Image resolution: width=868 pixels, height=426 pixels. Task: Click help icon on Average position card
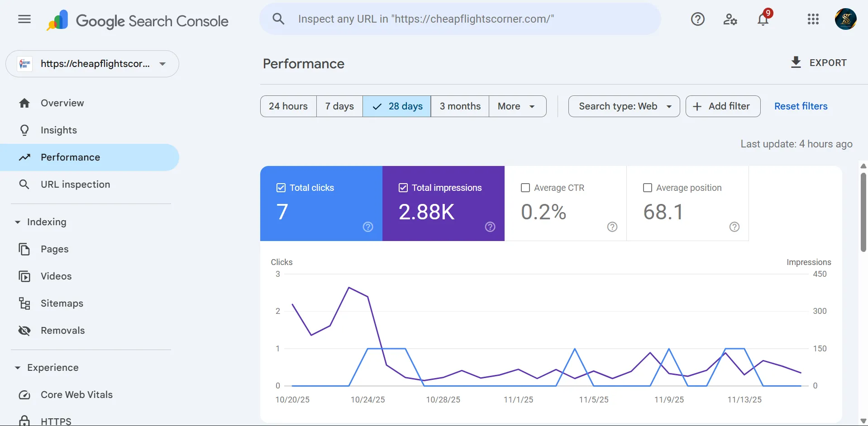pyautogui.click(x=734, y=227)
